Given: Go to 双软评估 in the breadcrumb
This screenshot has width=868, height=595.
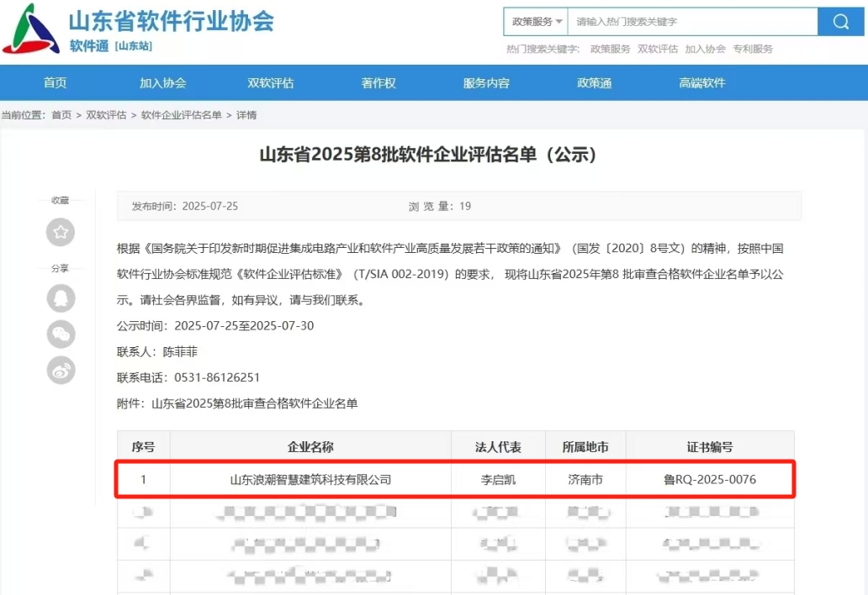Looking at the screenshot, I should coord(106,115).
